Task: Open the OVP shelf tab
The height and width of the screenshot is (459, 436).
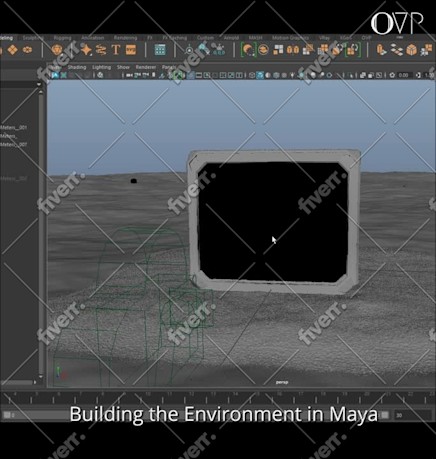Action: click(x=366, y=38)
